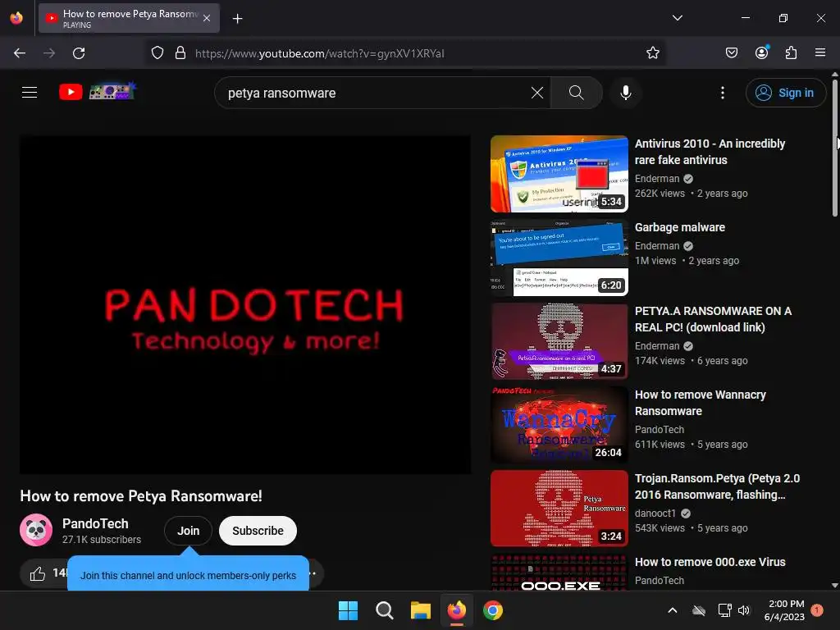The width and height of the screenshot is (840, 630).
Task: Open clock and calendar 2:00 PM
Action: pyautogui.click(x=784, y=610)
